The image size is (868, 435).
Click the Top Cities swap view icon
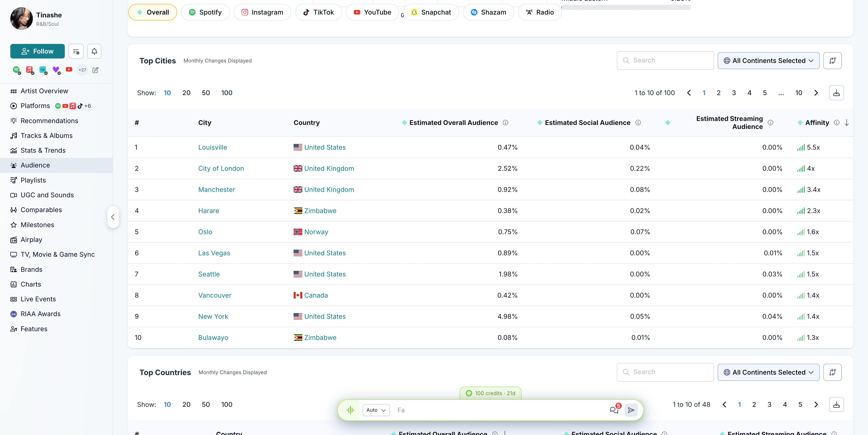pos(832,61)
